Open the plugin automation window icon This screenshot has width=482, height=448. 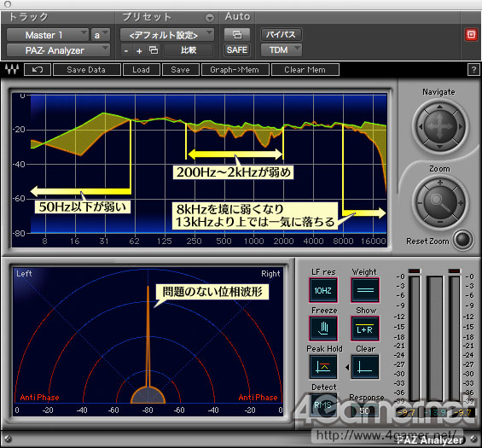pos(237,34)
